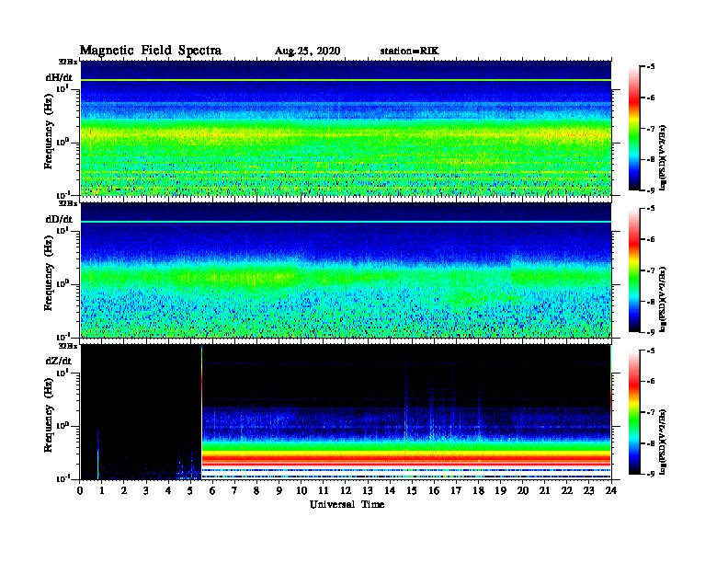Click hour tick '5' on time axis
Image resolution: width=728 pixels, height=563 pixels.
pos(190,490)
